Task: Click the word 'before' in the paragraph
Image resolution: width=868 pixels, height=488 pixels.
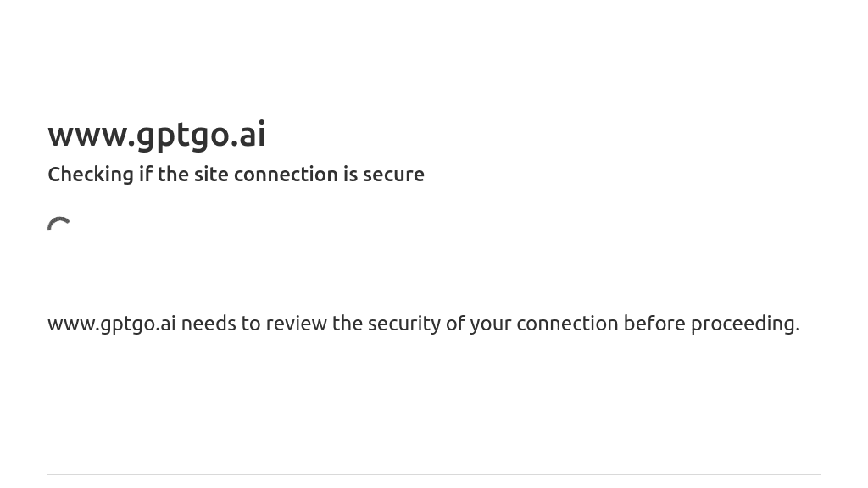Action: [x=654, y=324]
